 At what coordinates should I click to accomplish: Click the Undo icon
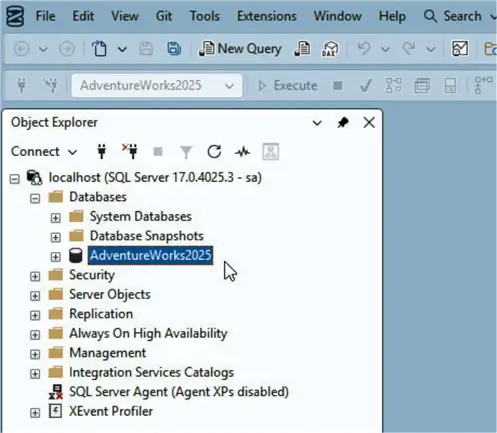pos(364,49)
